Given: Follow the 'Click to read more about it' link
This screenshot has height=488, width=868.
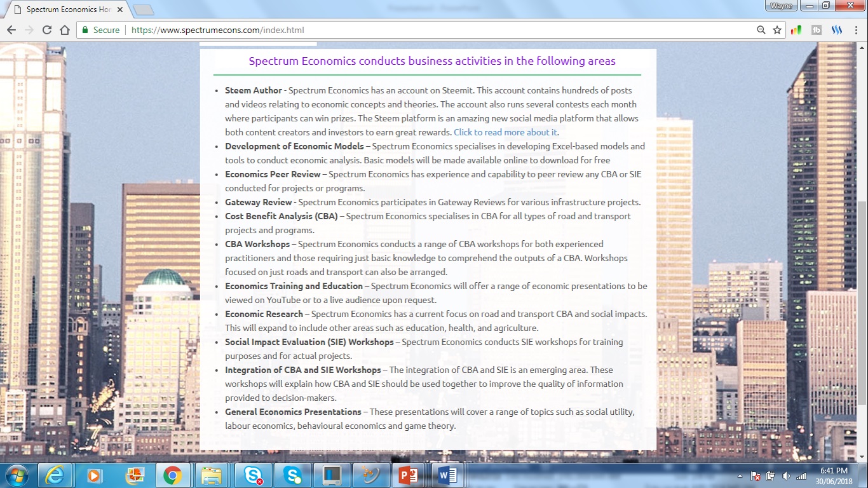Looking at the screenshot, I should point(505,132).
